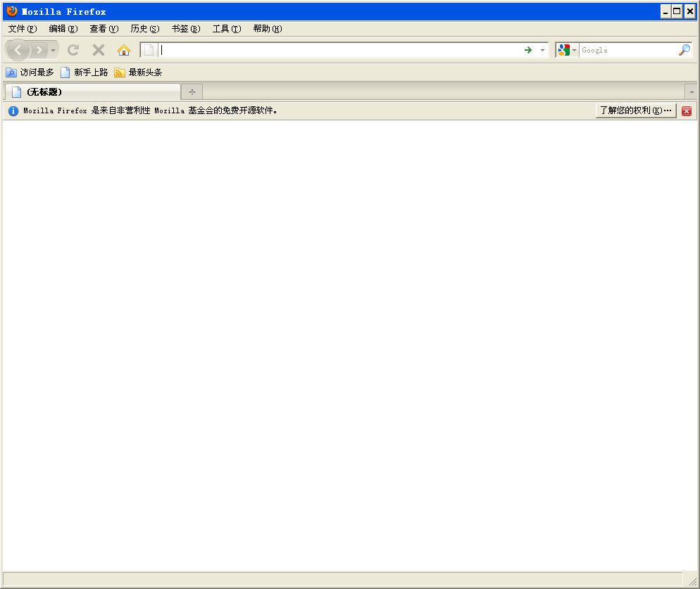This screenshot has width=700, height=589.
Task: Open the 新手上路 bookmark
Action: tap(85, 72)
